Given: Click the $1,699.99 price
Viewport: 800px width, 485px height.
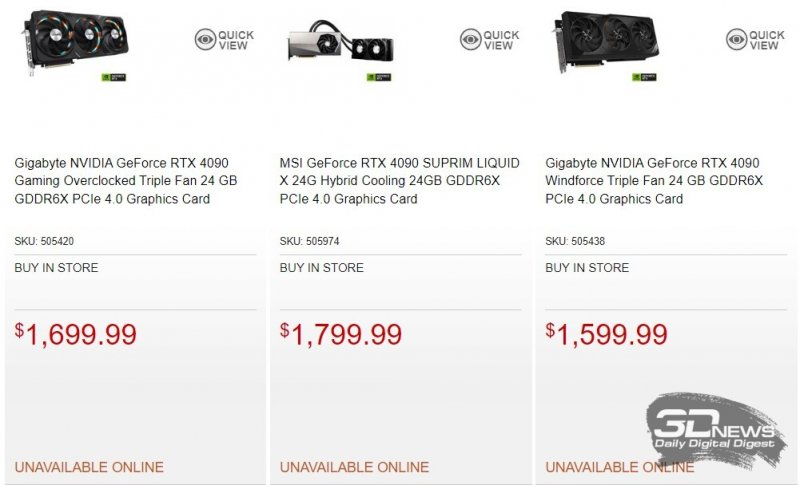Looking at the screenshot, I should pyautogui.click(x=76, y=334).
